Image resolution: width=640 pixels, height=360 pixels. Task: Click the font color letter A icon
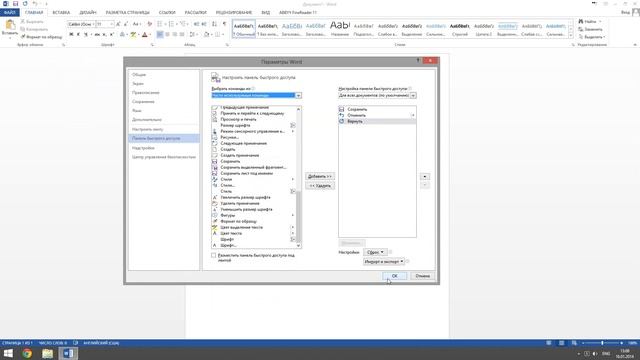[x=144, y=35]
